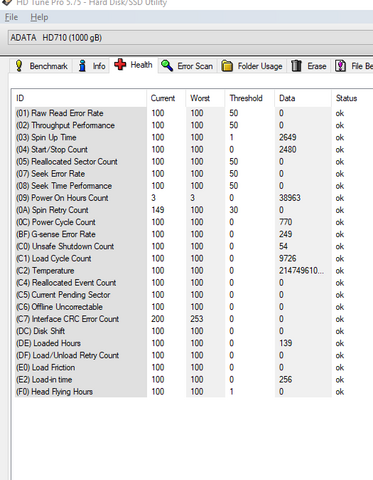
Task: Click the Temperature data value 214749610...
Action: point(301,270)
